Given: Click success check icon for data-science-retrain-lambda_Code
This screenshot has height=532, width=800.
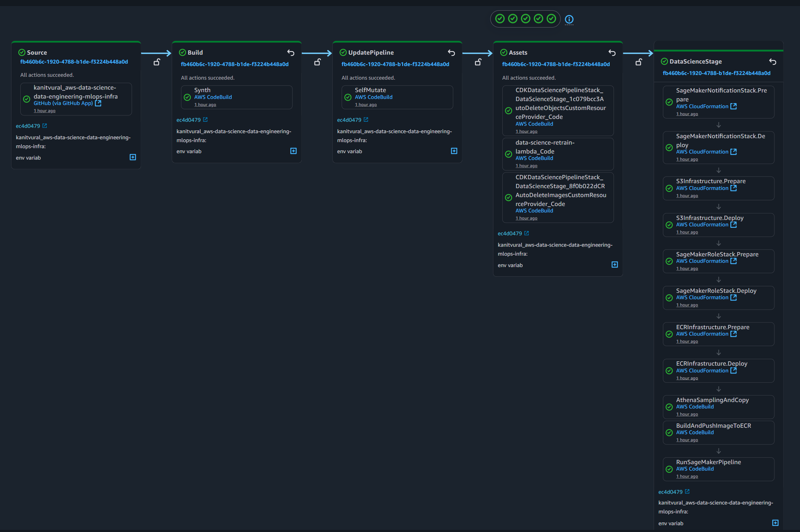Looking at the screenshot, I should [x=508, y=154].
